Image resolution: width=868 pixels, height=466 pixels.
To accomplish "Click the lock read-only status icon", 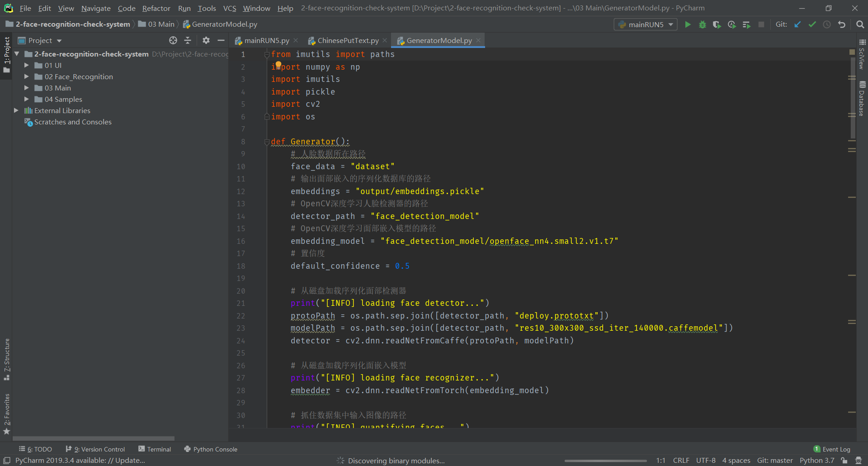I will click(x=844, y=461).
